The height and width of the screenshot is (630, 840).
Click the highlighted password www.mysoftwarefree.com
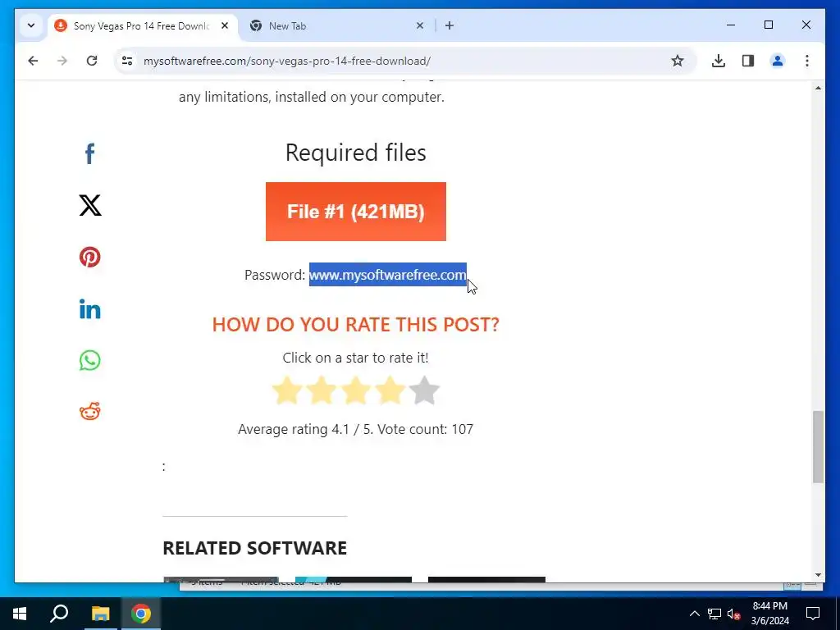388,275
